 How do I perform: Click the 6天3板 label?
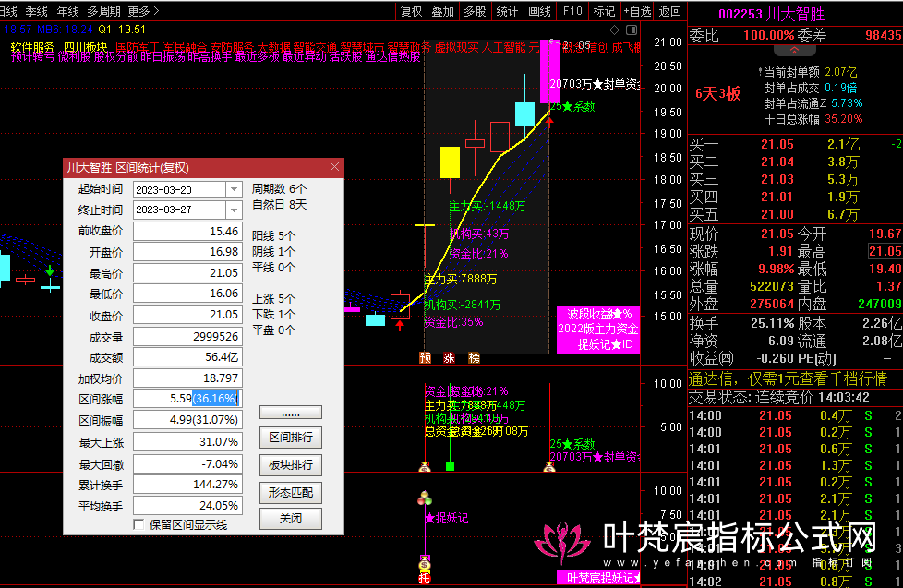coord(717,94)
